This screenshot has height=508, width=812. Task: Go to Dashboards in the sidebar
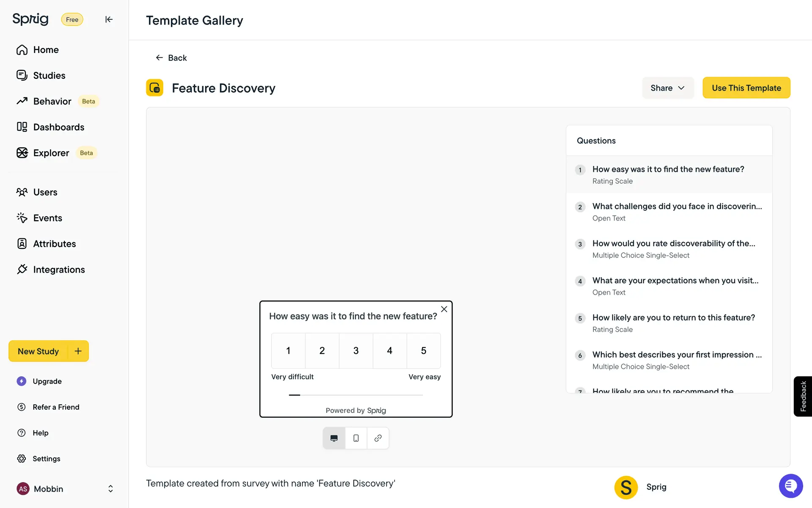click(58, 127)
